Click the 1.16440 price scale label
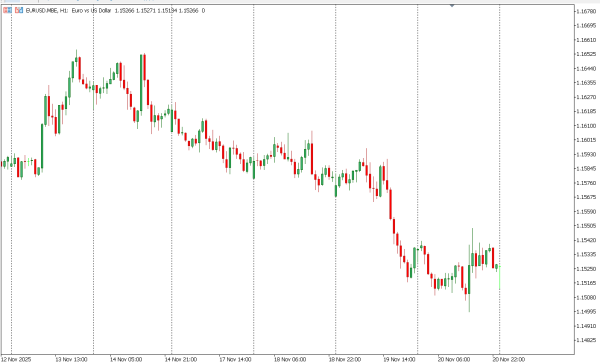The width and height of the screenshot is (600, 363). (x=586, y=68)
